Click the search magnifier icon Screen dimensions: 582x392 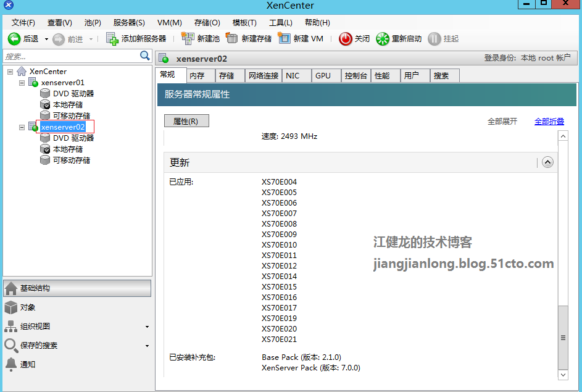(x=145, y=56)
